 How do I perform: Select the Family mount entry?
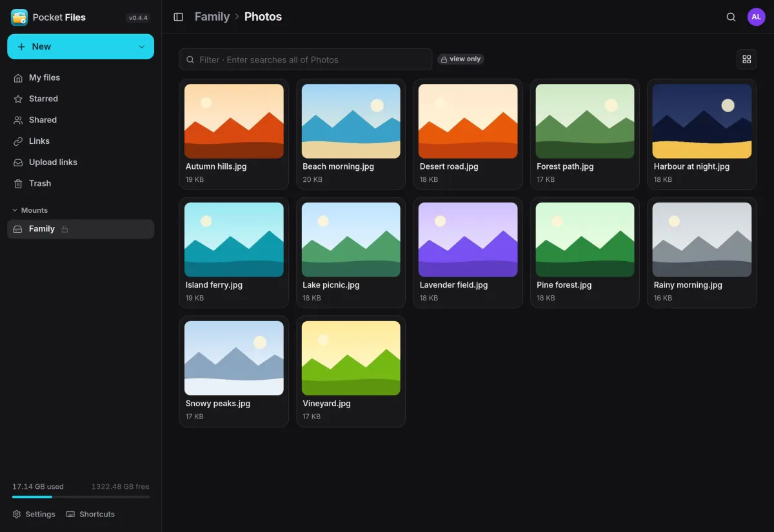pos(81,229)
